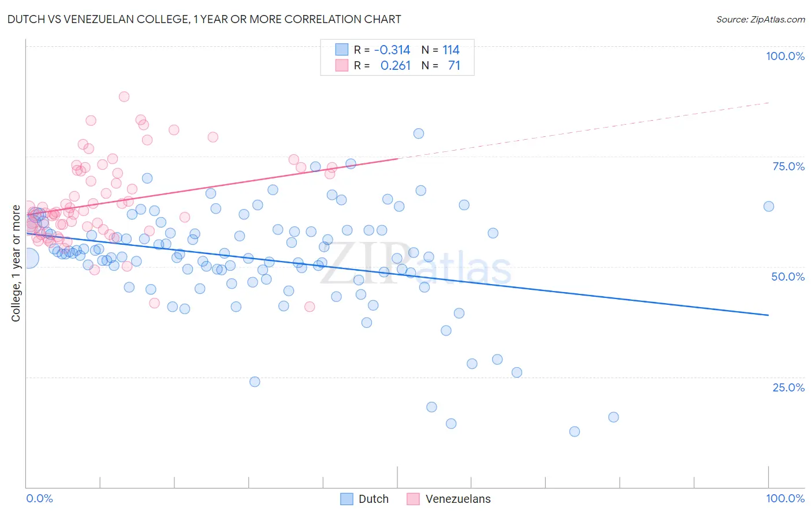Click the blue swatch beside R = -0.314
Image resolution: width=812 pixels, height=515 pixels.
342,50
